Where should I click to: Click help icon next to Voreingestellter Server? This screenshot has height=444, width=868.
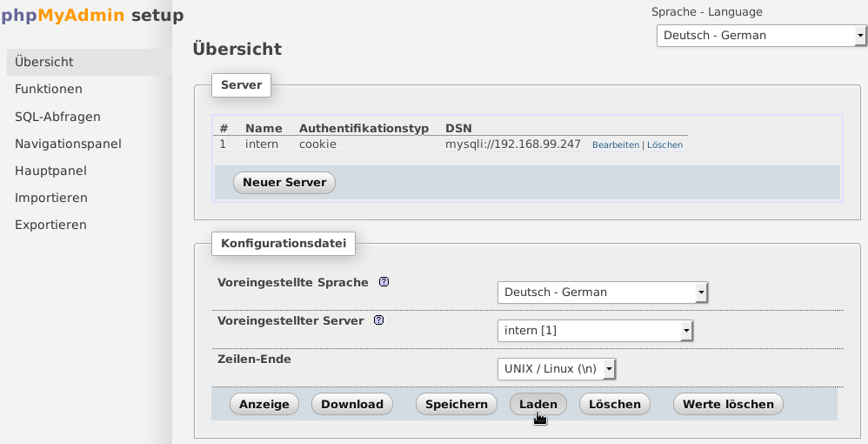click(x=378, y=320)
